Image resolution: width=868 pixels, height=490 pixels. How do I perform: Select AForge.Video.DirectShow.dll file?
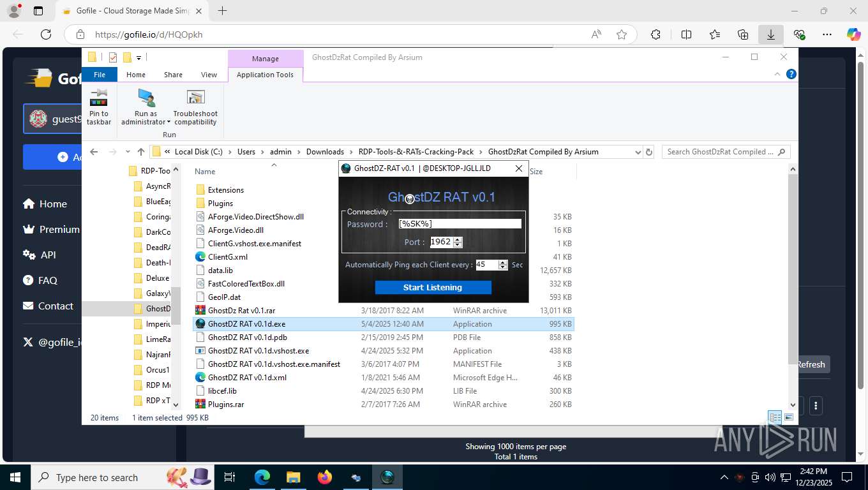click(255, 216)
